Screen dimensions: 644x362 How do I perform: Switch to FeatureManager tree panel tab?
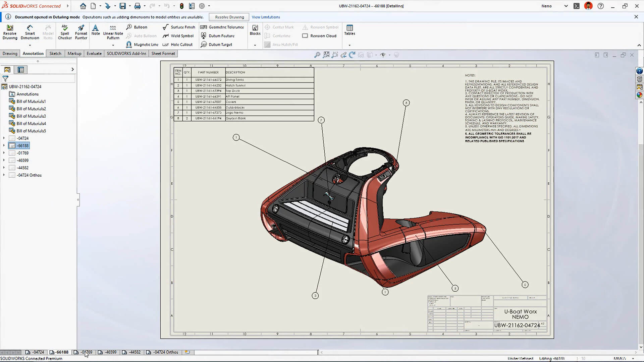(7, 70)
